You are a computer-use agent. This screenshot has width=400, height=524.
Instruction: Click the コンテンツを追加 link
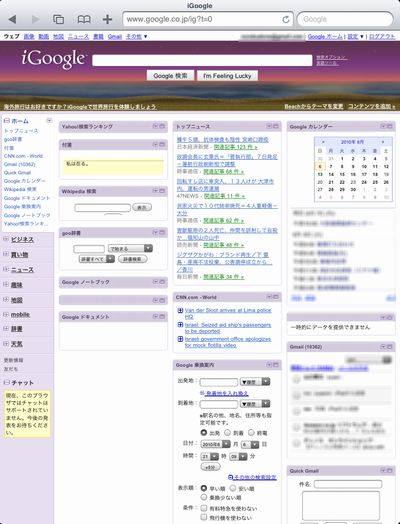(x=372, y=106)
